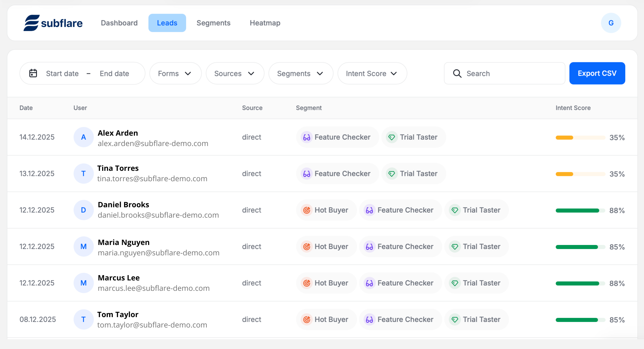Click Tom Taylor's Trial Taster diamond icon

tap(455, 320)
